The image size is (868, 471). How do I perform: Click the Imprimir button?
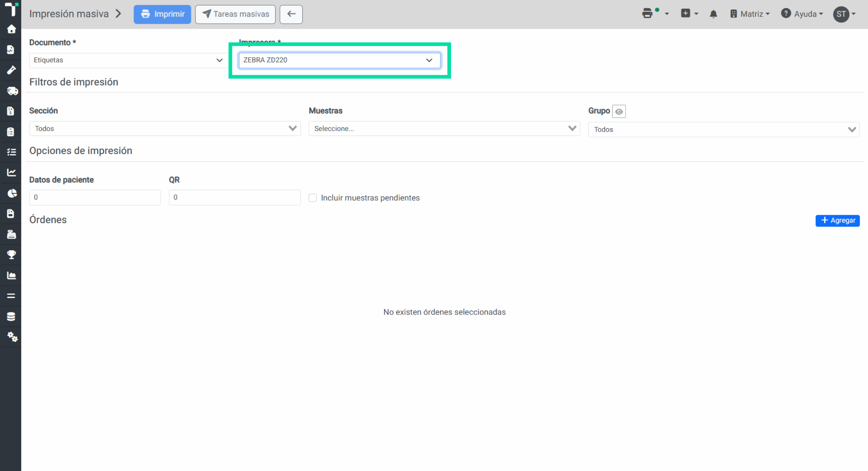pyautogui.click(x=162, y=14)
